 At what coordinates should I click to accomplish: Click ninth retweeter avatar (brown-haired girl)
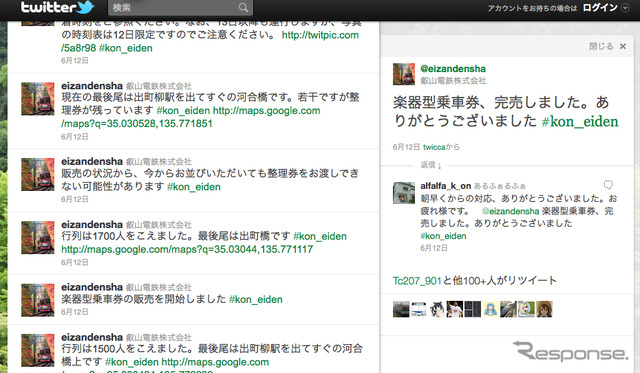tap(544, 309)
